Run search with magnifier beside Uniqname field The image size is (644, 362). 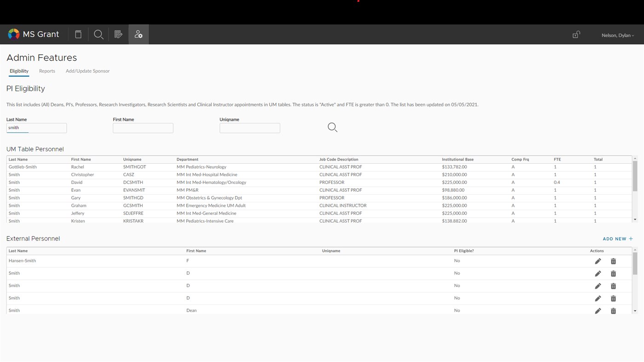(333, 127)
